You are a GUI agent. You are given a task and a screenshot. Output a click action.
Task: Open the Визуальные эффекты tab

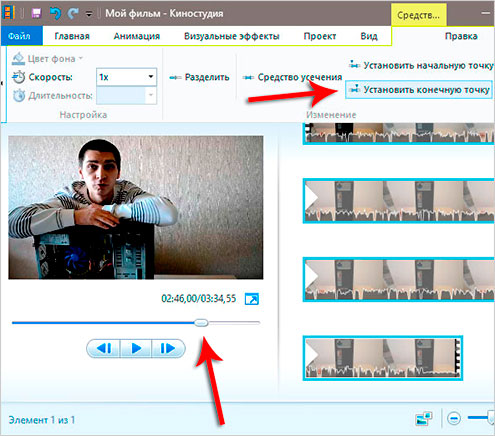(232, 36)
